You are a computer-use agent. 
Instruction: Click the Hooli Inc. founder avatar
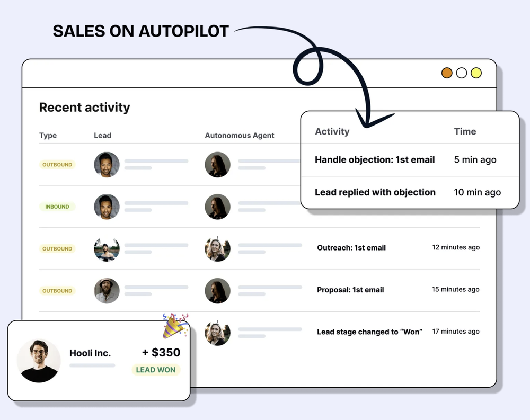(39, 361)
